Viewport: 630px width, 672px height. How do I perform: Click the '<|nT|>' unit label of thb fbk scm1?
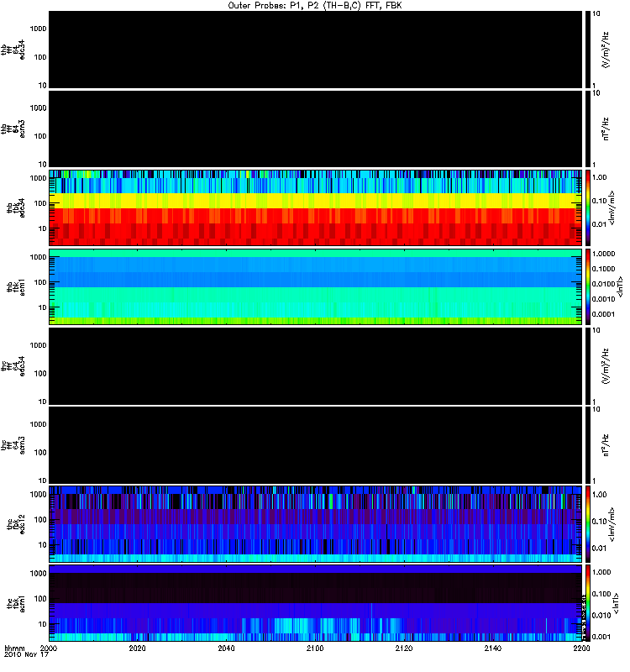click(x=619, y=286)
